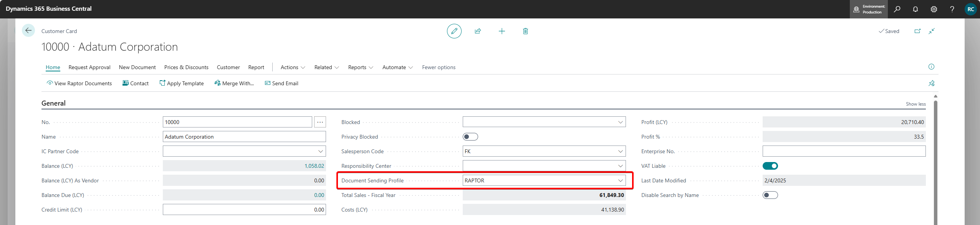
Task: Click the back arrow button
Action: coord(28,31)
